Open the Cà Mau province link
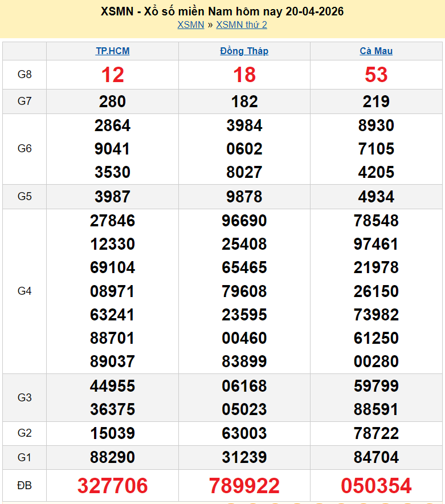The image size is (445, 504). coord(376,51)
